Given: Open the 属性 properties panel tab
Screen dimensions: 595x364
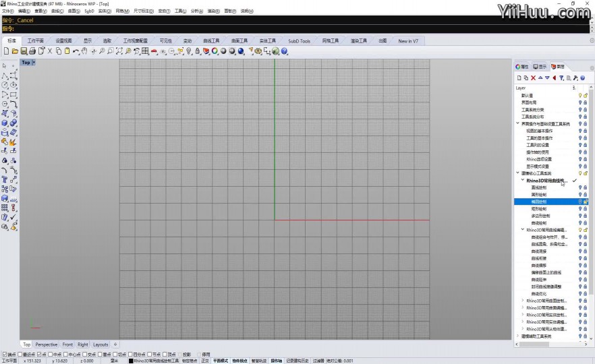Looking at the screenshot, I should coord(522,67).
